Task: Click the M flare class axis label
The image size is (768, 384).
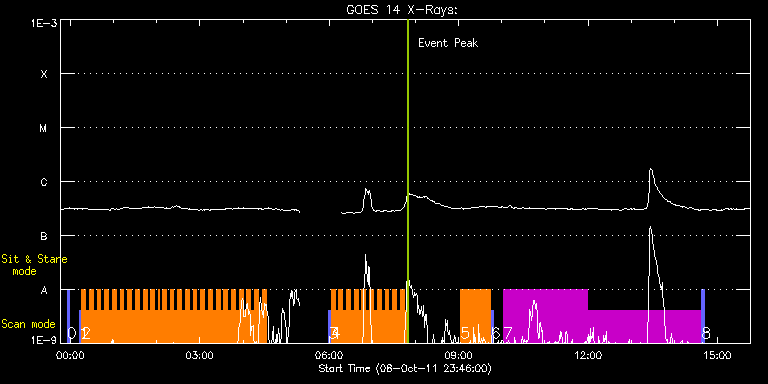Action: [44, 128]
